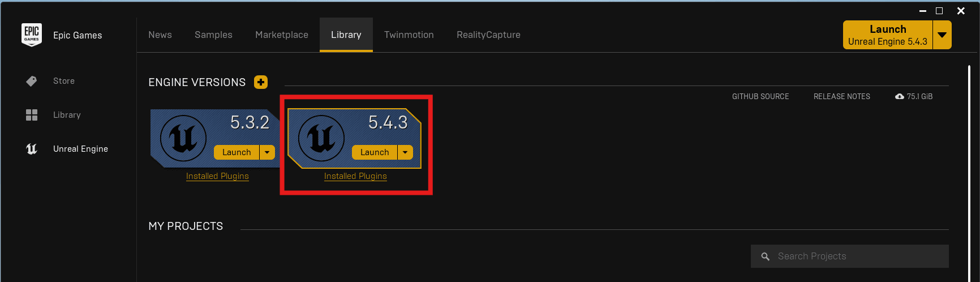980x282 pixels.
Task: Click the cloud download size icon
Action: 900,97
